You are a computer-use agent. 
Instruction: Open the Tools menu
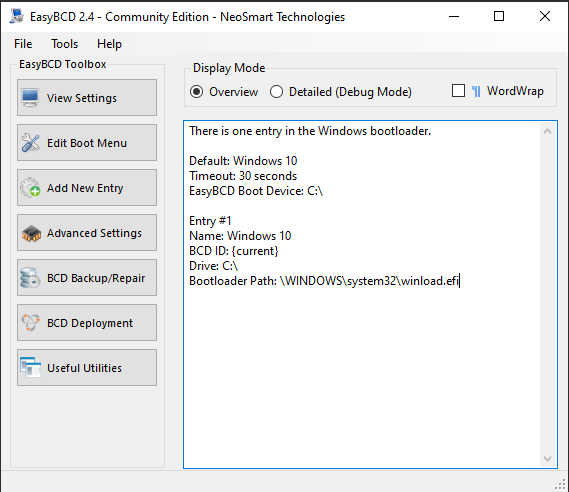coord(64,44)
